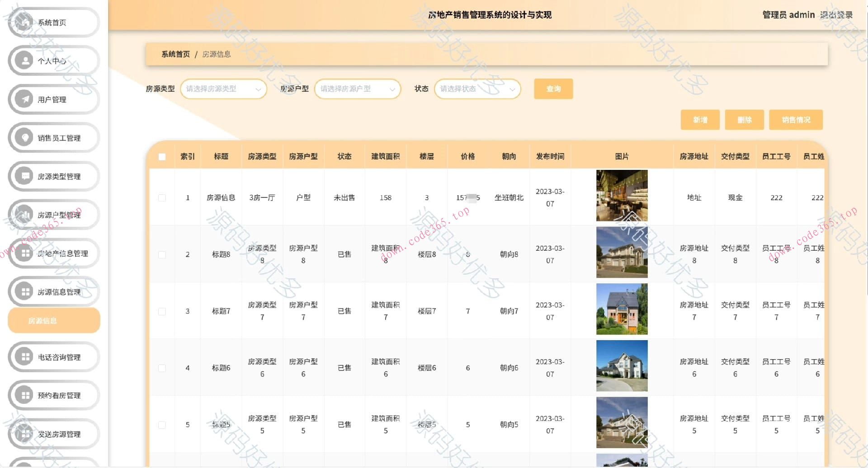Open the 状态 status dropdown
868x468 pixels.
point(477,89)
